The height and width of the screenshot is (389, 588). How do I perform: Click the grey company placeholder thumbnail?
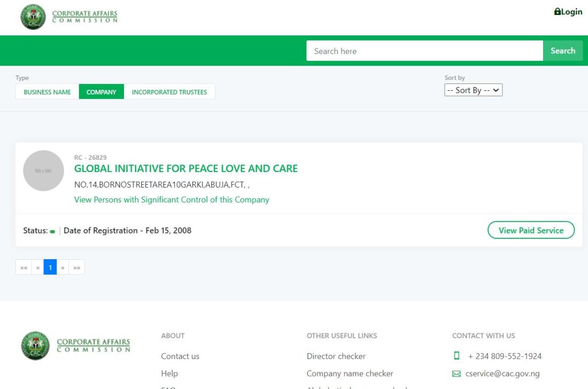pyautogui.click(x=43, y=170)
